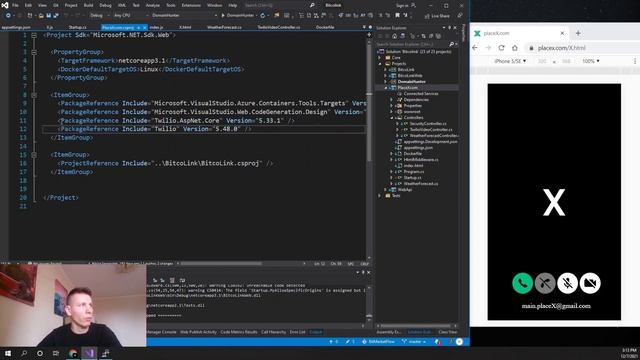The image size is (640, 360).
Task: Close the Solution Explorer panel
Action: [455, 28]
